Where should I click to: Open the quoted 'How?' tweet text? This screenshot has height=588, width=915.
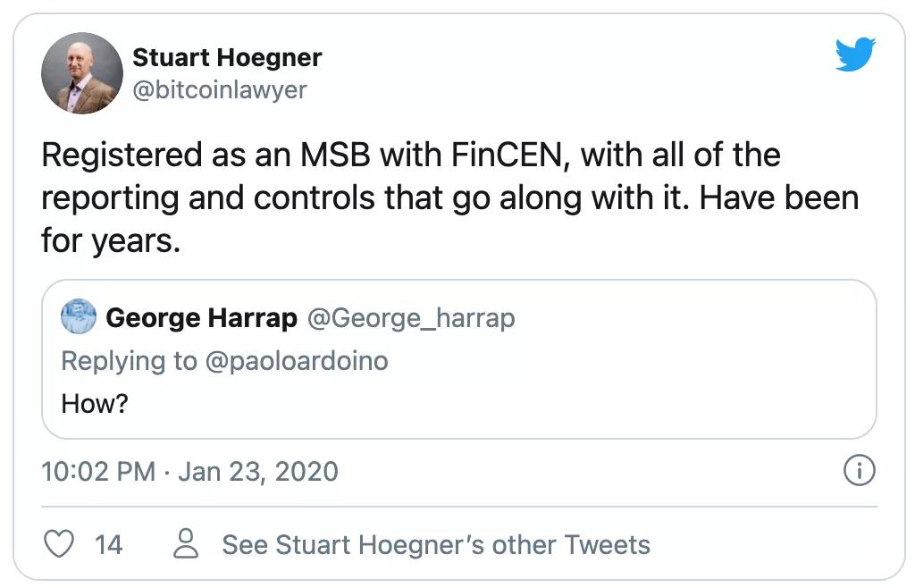[95, 403]
